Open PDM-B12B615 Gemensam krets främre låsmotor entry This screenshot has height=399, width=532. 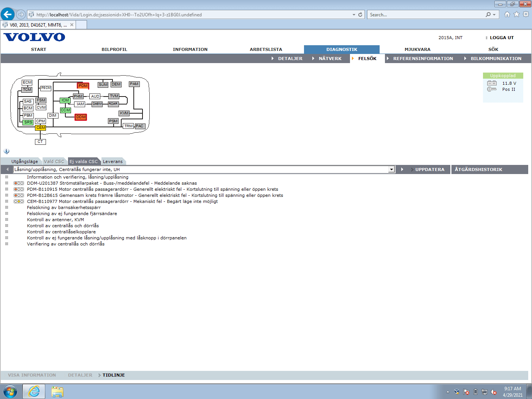coord(155,195)
